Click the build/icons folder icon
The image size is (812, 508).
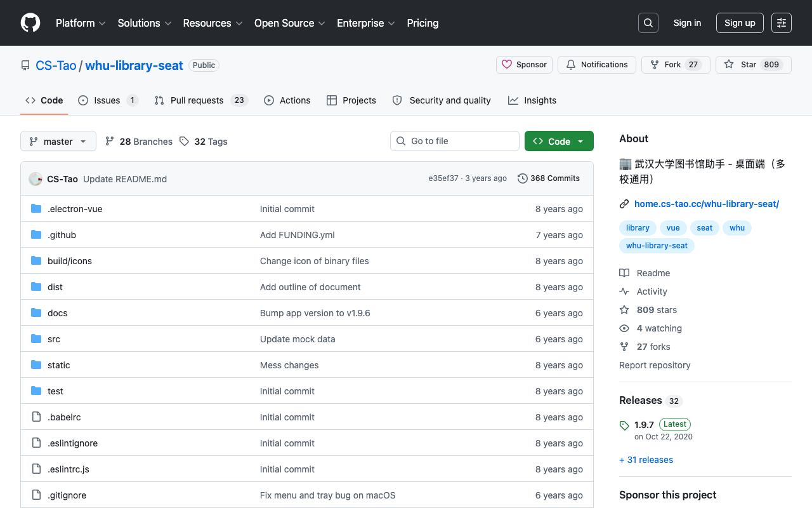coord(36,261)
